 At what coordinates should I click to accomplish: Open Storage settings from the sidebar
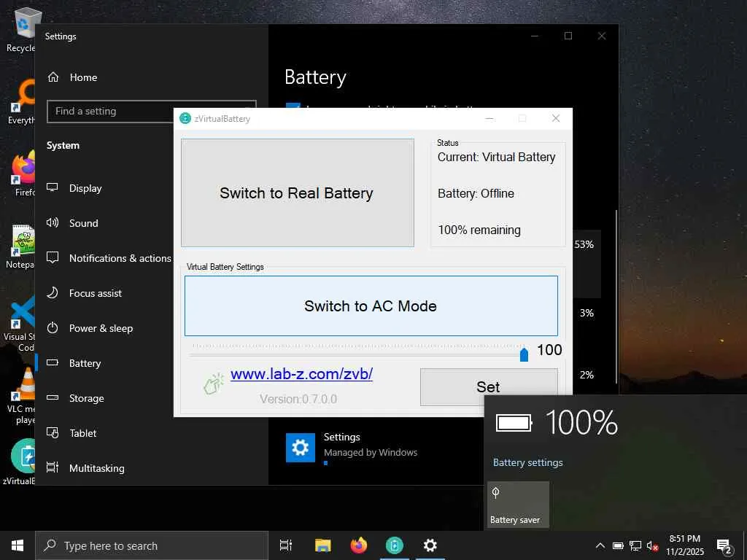[86, 398]
